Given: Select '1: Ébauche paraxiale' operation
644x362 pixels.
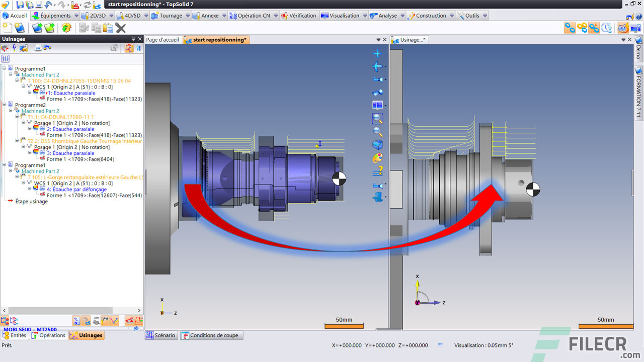Looking at the screenshot, I should pos(71,93).
